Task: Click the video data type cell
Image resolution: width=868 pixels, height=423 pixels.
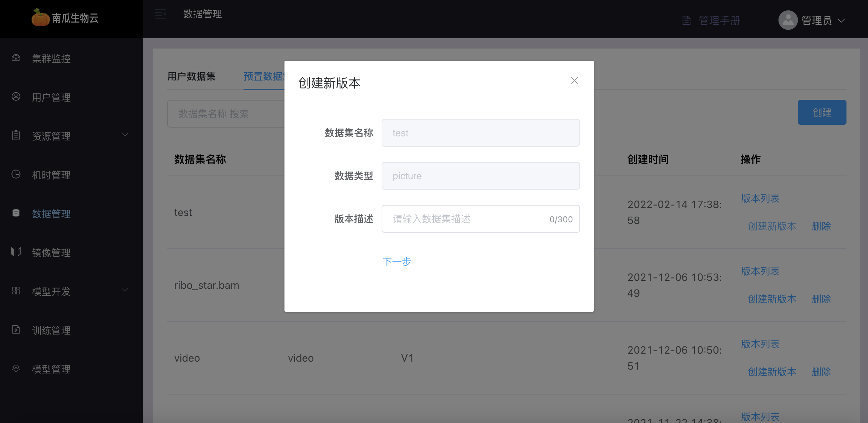Action: (301, 358)
